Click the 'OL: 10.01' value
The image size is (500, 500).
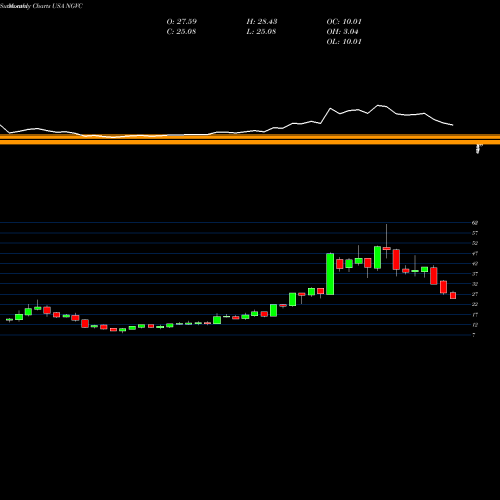click(344, 42)
